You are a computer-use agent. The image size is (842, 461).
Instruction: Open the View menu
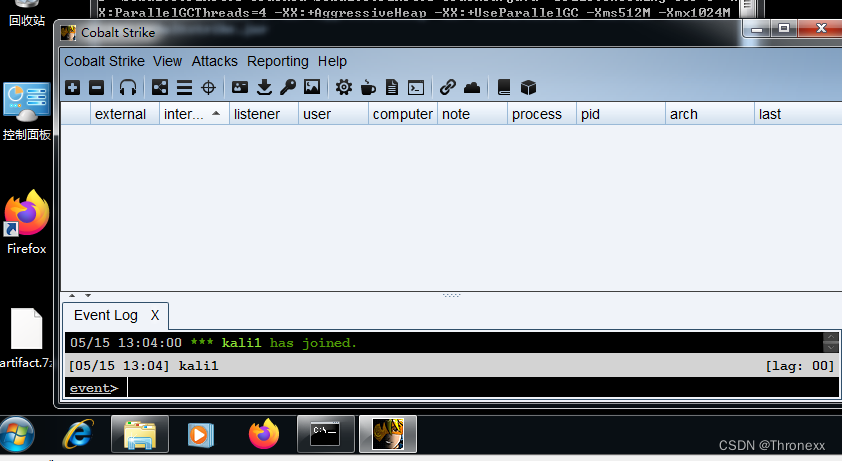point(168,61)
